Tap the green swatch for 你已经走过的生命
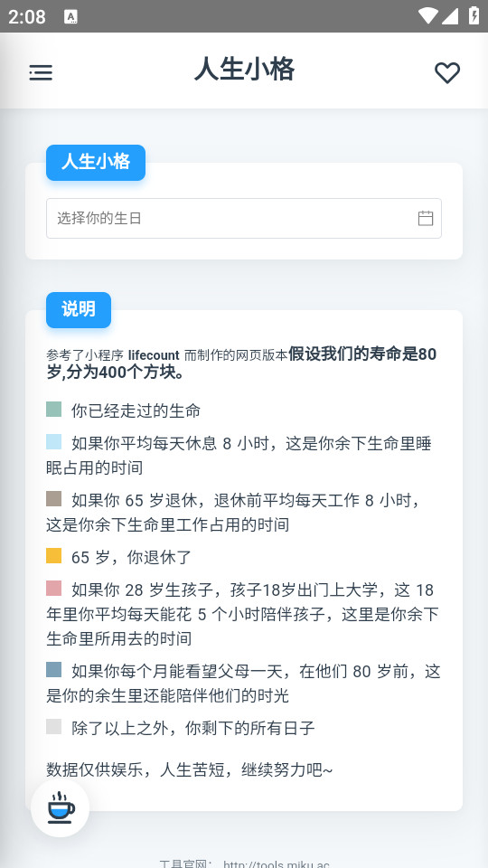 click(53, 409)
